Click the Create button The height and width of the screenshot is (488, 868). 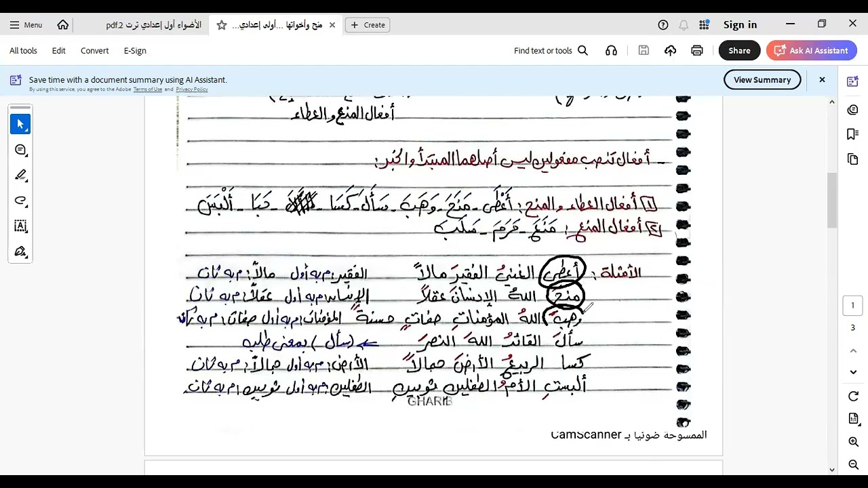point(368,25)
